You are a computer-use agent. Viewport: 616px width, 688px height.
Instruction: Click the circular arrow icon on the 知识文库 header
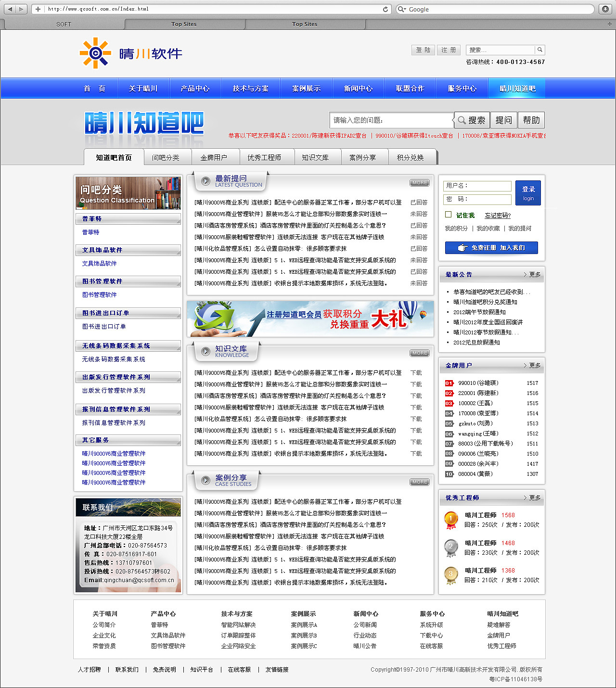(x=205, y=351)
